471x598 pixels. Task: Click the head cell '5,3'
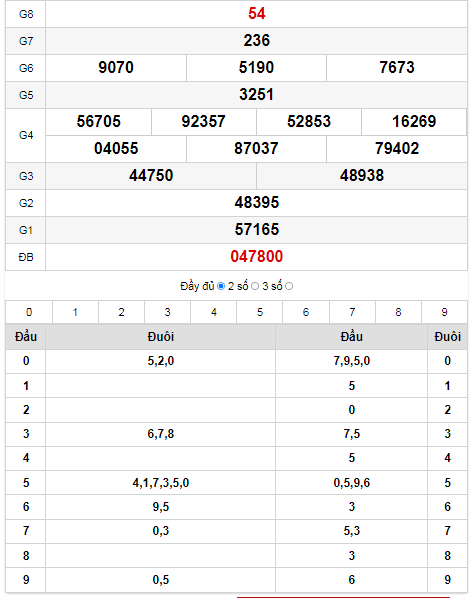point(352,531)
